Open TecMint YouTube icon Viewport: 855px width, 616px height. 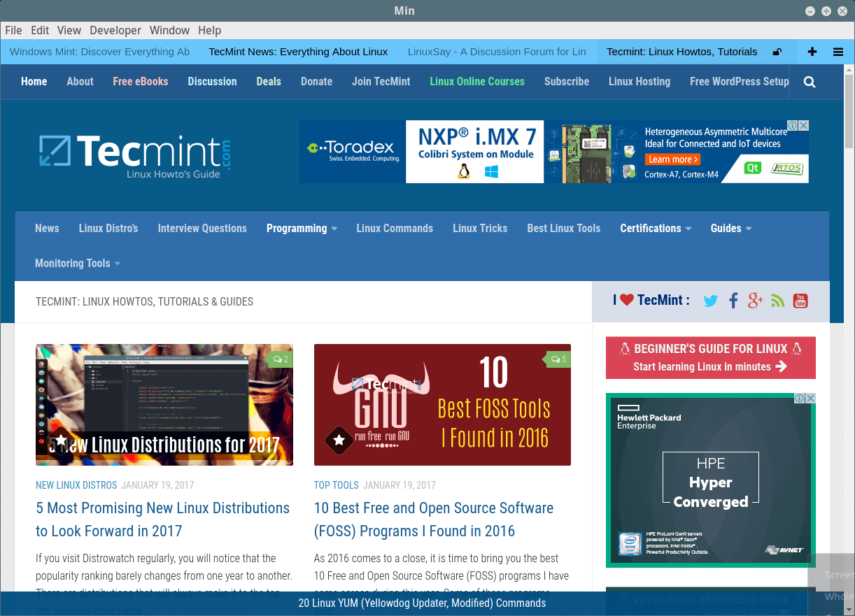(x=800, y=301)
